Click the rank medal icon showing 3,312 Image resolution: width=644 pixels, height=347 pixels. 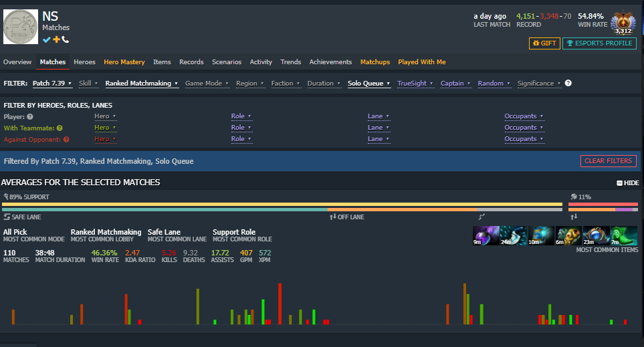(x=623, y=23)
